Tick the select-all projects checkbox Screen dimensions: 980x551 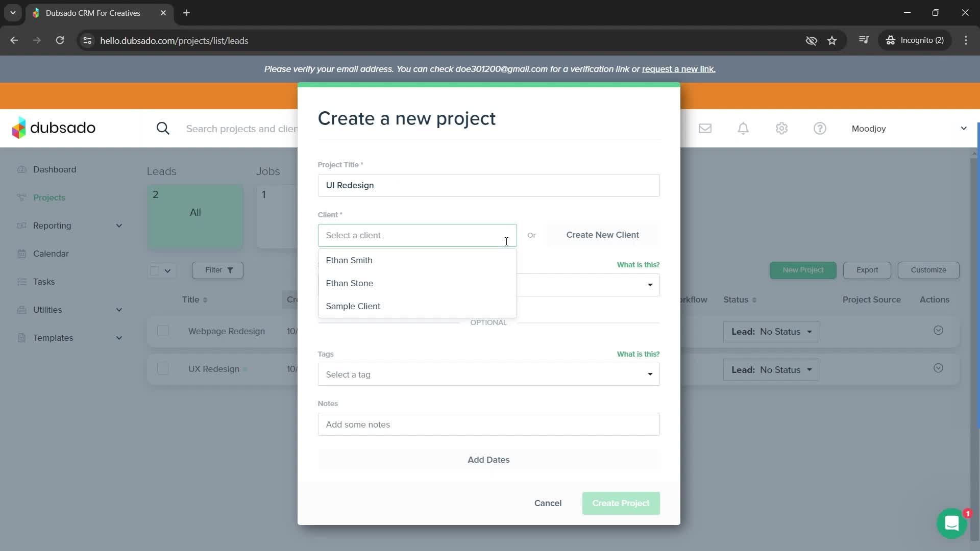[x=155, y=270]
